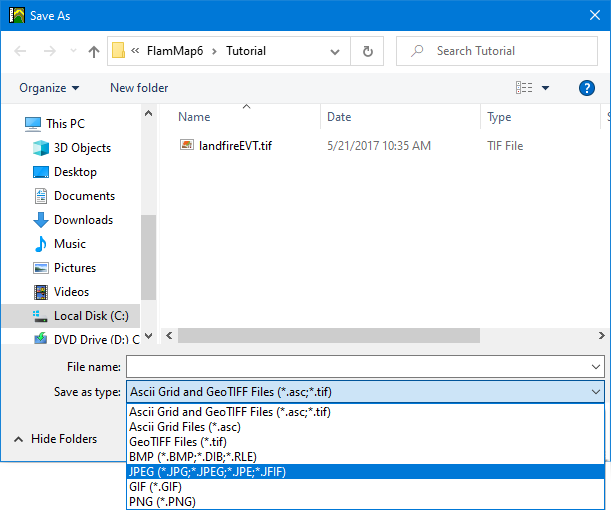
Task: Change view with the view icon
Action: pos(524,88)
